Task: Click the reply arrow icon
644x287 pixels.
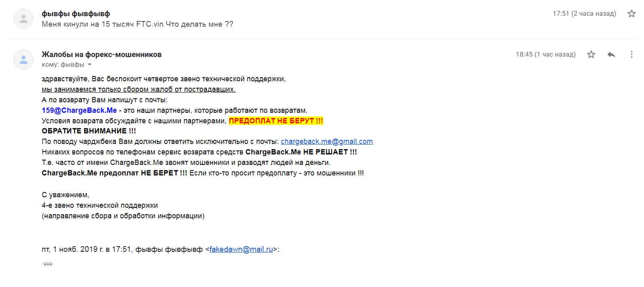Action: [x=611, y=55]
